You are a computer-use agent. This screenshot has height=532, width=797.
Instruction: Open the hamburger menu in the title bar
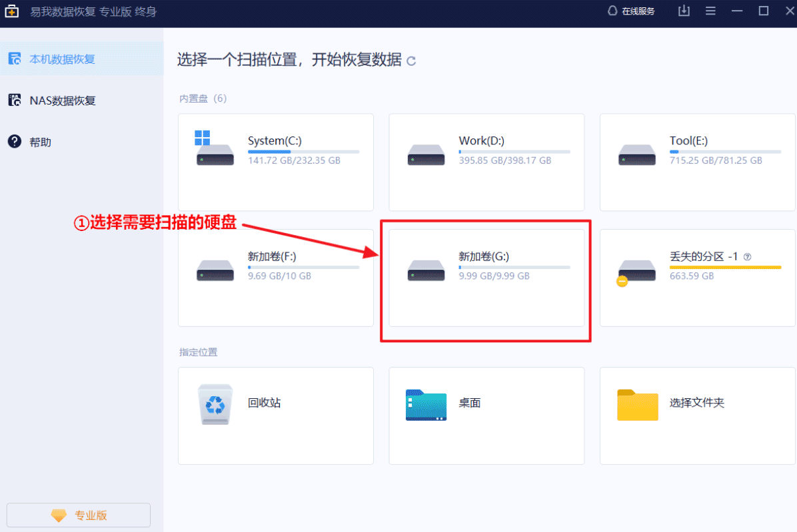710,11
